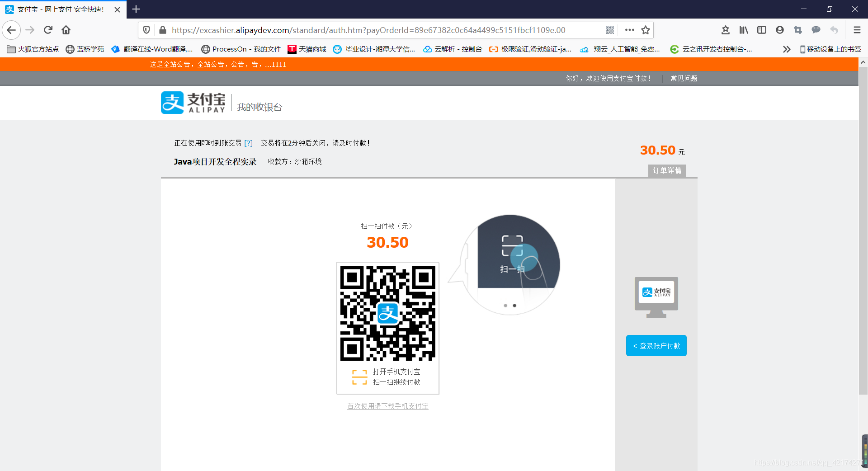Click the payment QR code image
868x471 pixels.
[388, 313]
